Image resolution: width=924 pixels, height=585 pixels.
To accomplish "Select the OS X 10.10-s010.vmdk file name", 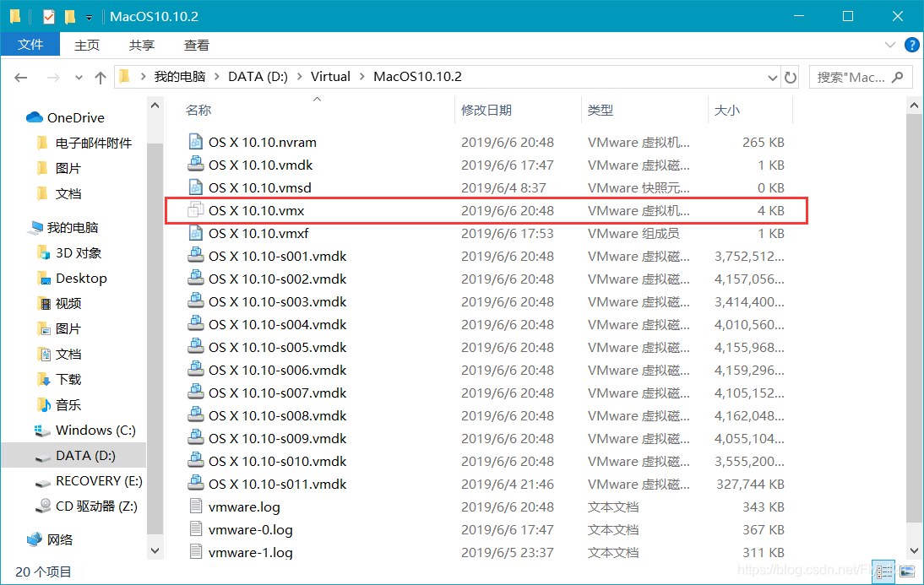I will [x=278, y=461].
